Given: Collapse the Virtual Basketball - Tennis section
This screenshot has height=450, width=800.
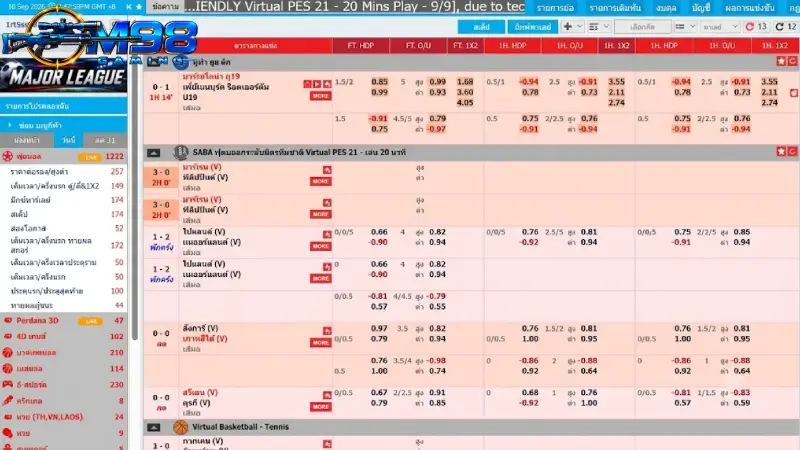Looking at the screenshot, I should coord(154,428).
